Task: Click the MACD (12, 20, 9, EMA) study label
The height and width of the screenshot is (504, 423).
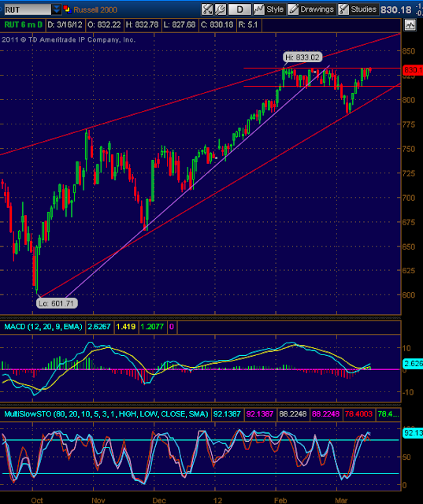Action: point(43,327)
